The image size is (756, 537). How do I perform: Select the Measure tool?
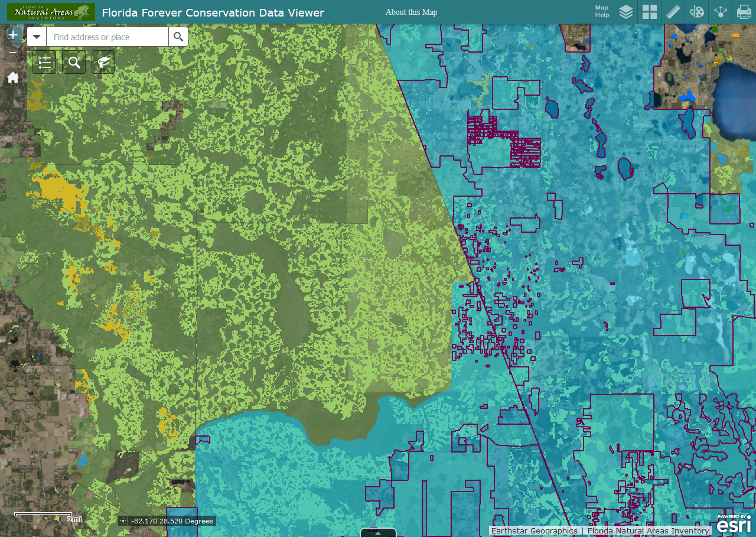(673, 12)
